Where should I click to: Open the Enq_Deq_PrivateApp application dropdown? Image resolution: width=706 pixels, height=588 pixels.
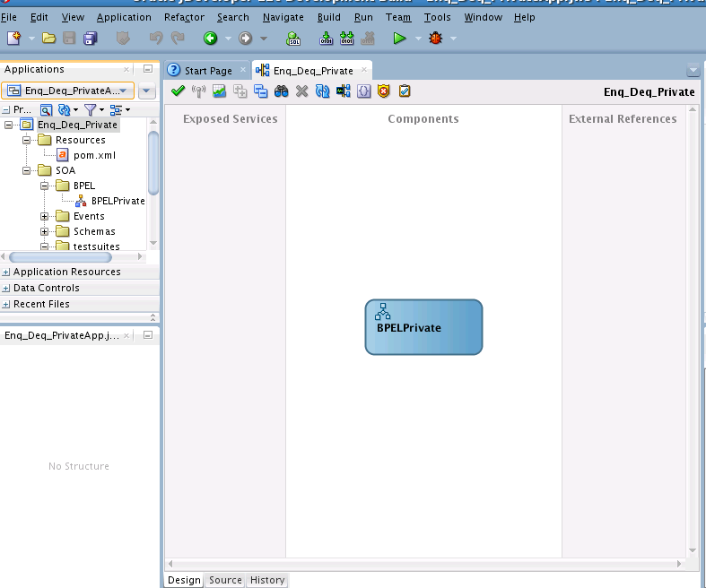pyautogui.click(x=68, y=91)
